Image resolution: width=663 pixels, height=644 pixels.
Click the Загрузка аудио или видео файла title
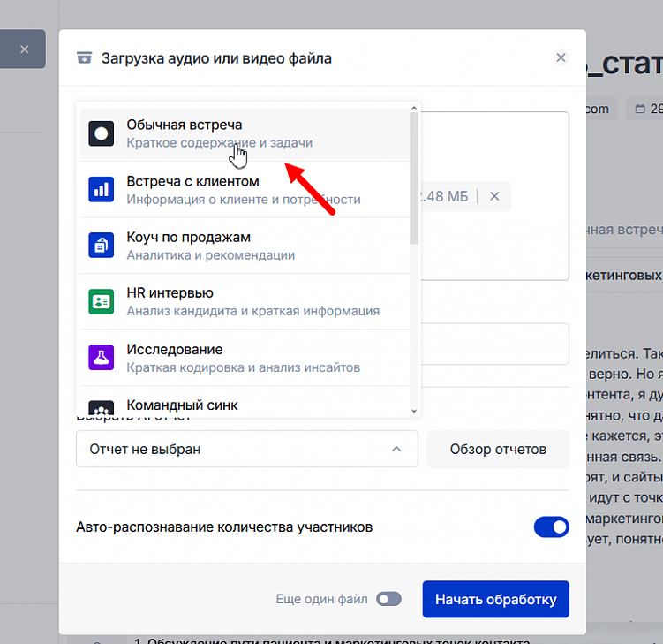point(216,58)
